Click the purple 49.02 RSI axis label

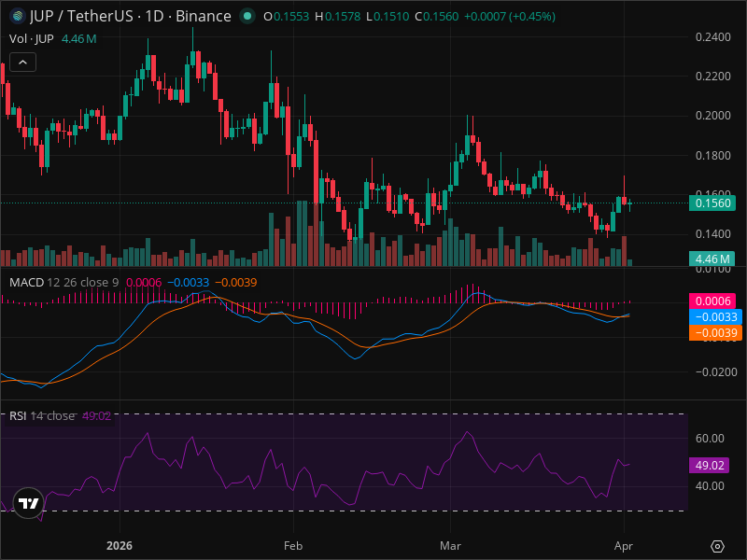coord(710,465)
